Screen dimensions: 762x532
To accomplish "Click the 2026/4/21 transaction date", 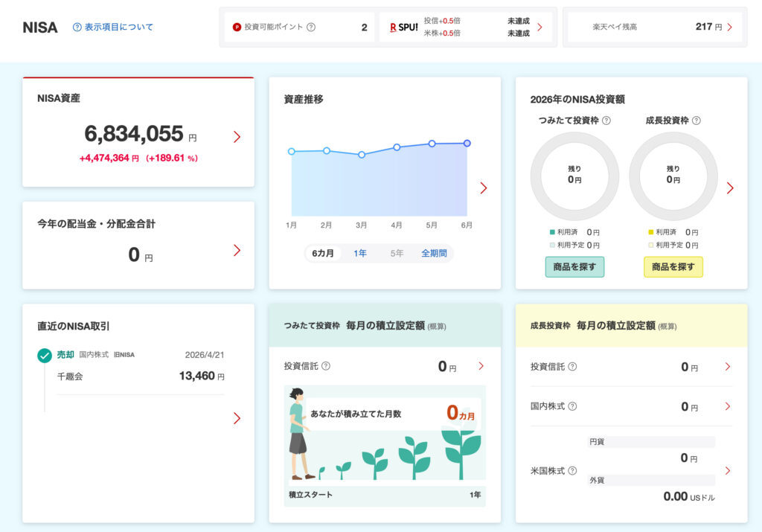I will tap(205, 355).
